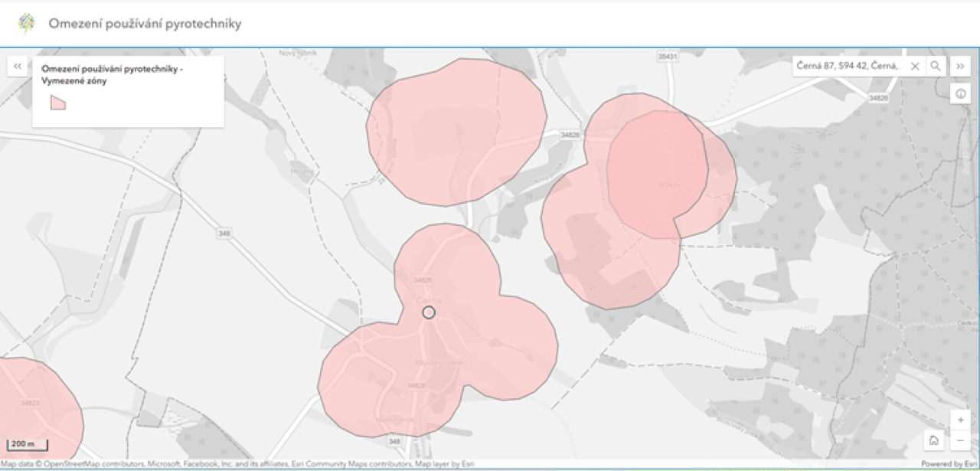Clear the address search text with X
Screen dimensions: 980x471
[914, 67]
